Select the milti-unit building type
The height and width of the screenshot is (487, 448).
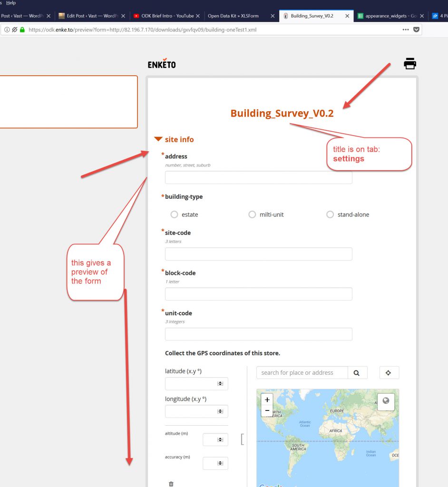(252, 214)
